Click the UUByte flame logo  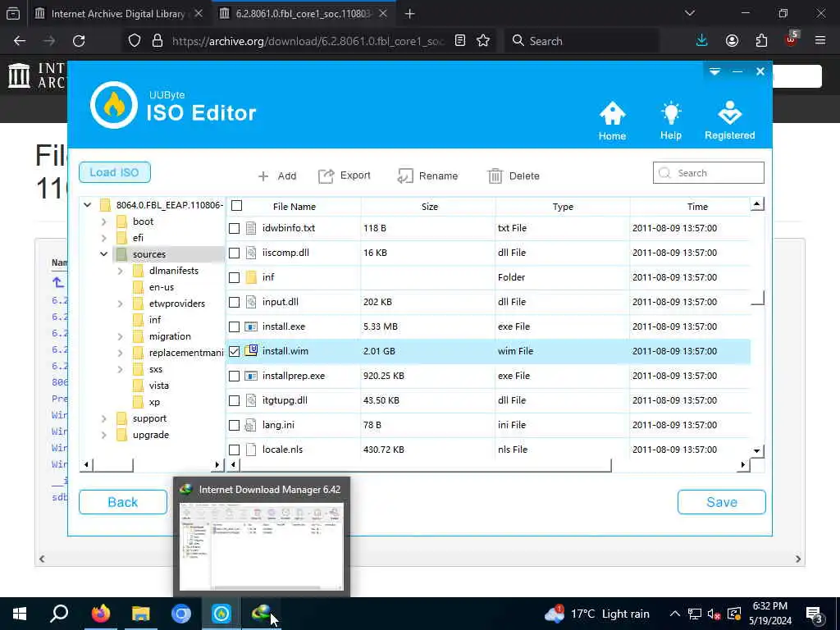[113, 105]
